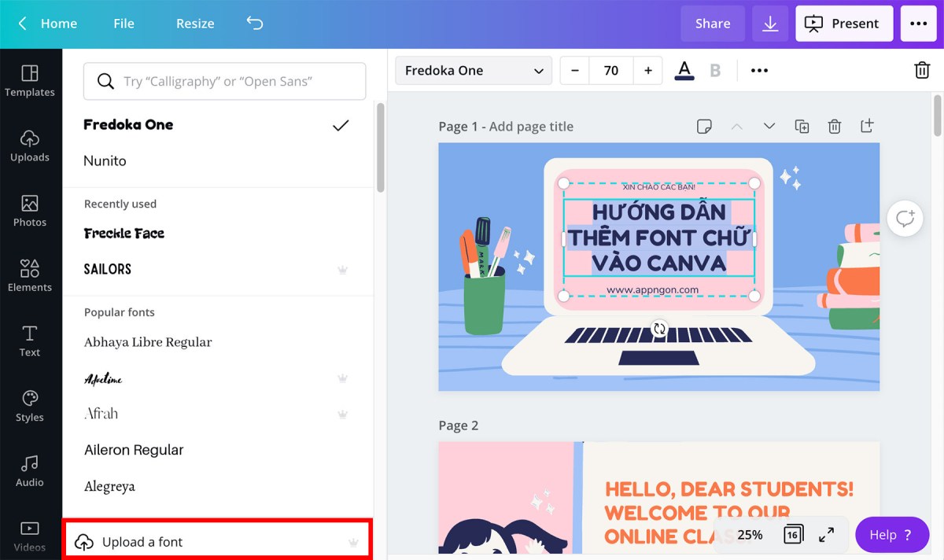Click the font size field showing 70
This screenshot has width=944, height=560.
coord(611,71)
